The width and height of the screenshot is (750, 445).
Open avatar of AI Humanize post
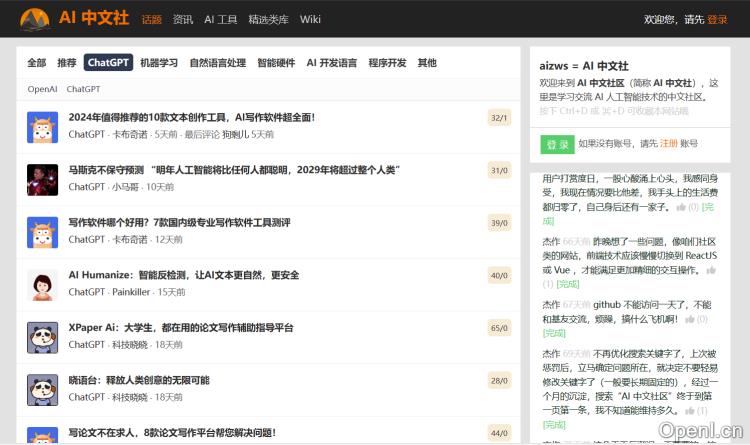coord(43,285)
